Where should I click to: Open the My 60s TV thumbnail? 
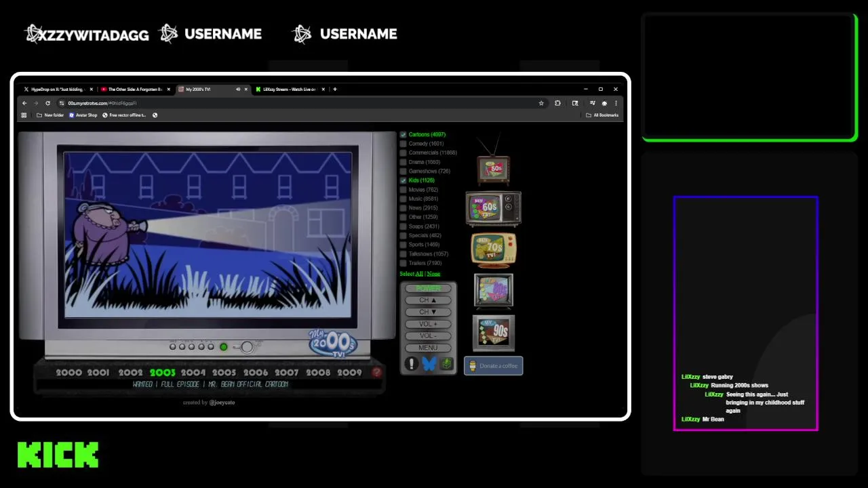pyautogui.click(x=493, y=208)
